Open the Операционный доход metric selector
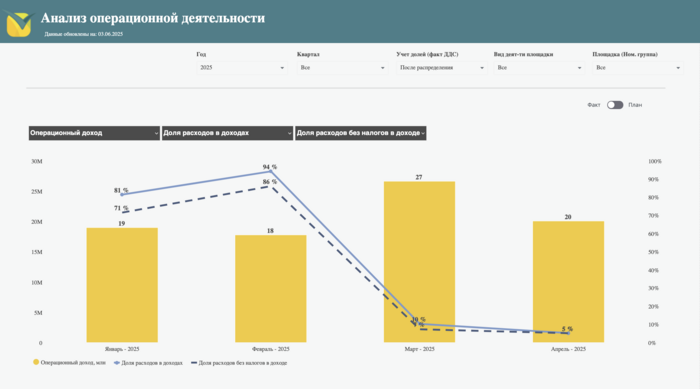The height and width of the screenshot is (389, 700). 94,133
